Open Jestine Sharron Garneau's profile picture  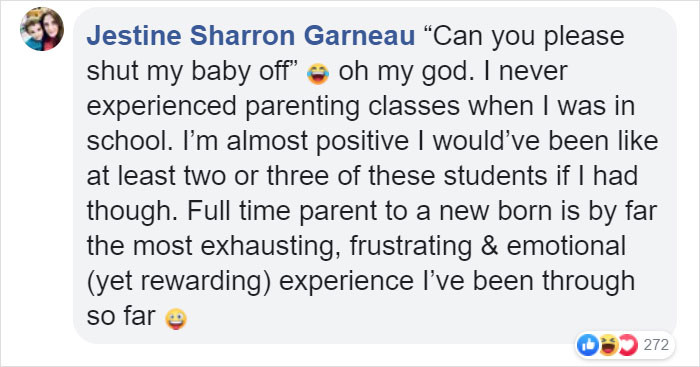pyautogui.click(x=42, y=29)
